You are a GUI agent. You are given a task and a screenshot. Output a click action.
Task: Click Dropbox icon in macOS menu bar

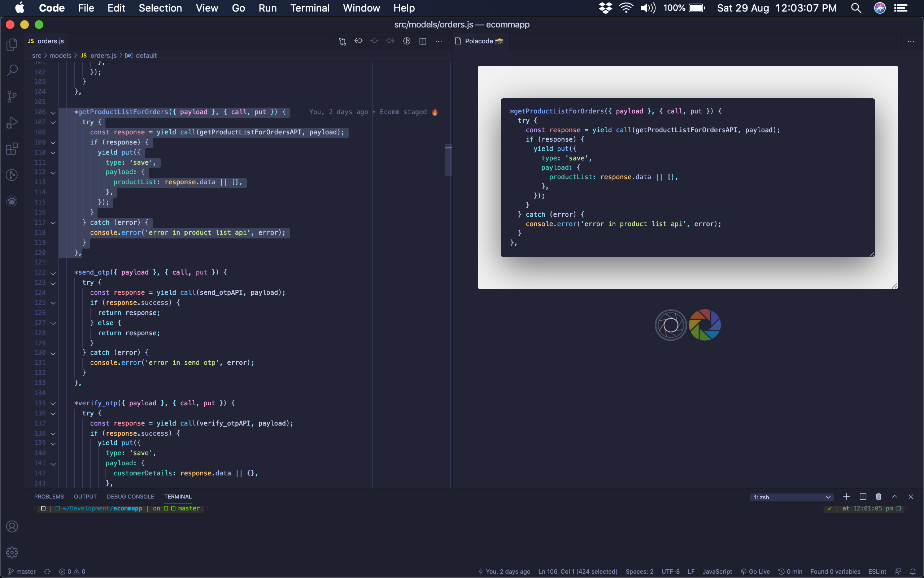tap(605, 8)
